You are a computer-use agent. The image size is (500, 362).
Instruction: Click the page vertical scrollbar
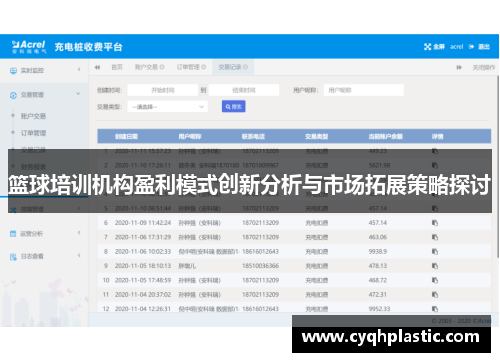[498, 167]
